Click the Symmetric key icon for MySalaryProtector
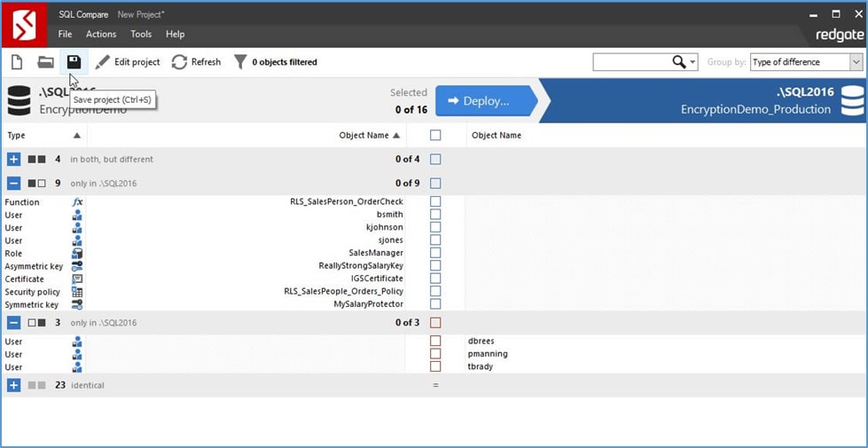Screen dimensions: 868x448 coord(77,304)
